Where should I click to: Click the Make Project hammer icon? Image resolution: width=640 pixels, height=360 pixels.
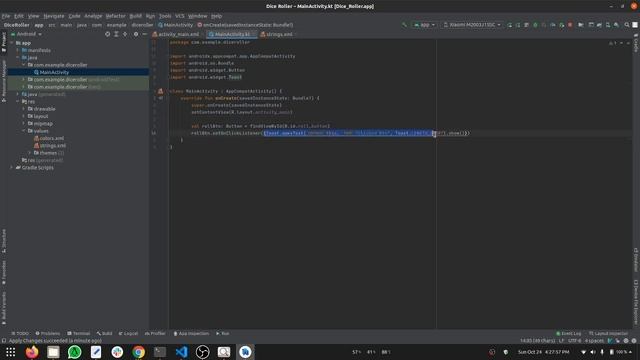(x=404, y=25)
